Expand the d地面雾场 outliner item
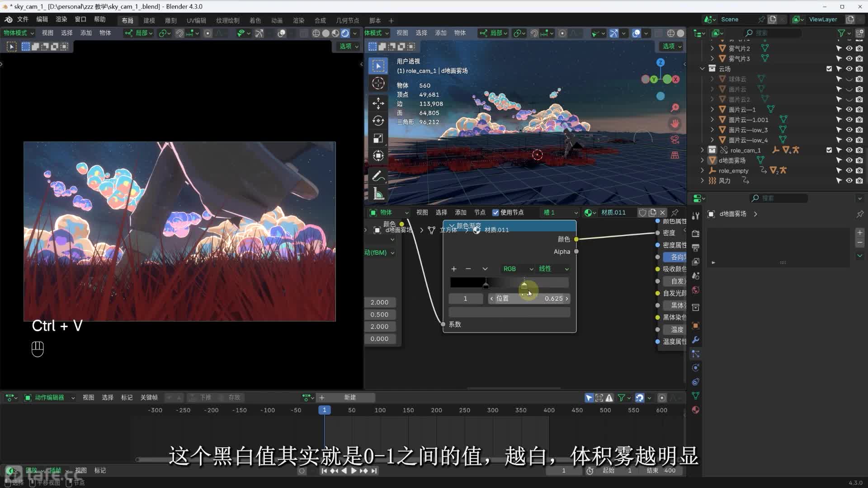This screenshot has height=488, width=868. click(702, 160)
